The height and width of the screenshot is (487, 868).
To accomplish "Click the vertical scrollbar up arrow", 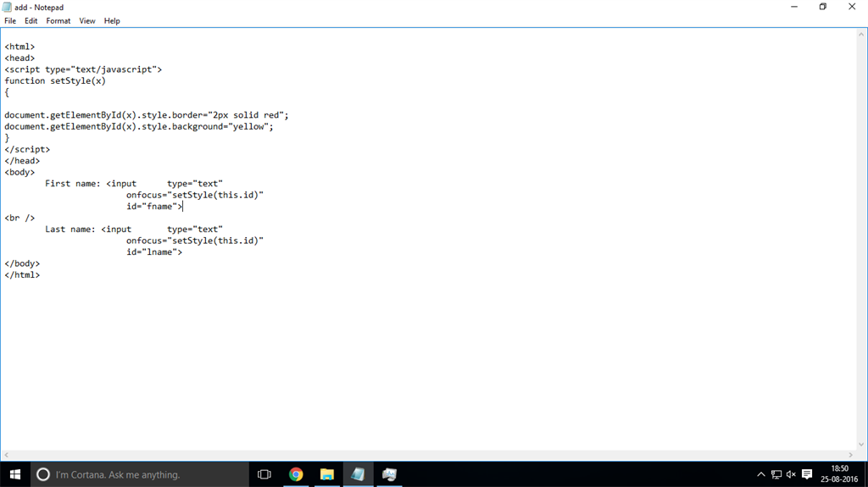I will 861,35.
